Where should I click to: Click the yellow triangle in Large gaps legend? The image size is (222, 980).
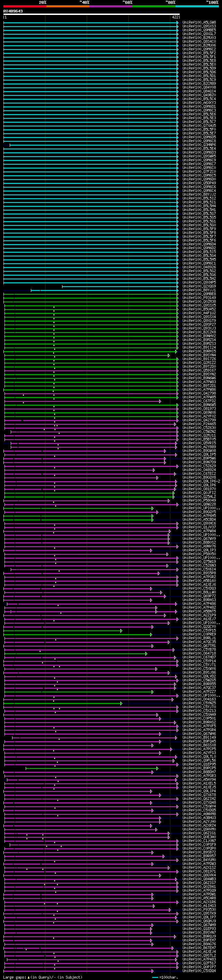click(x=28, y=977)
